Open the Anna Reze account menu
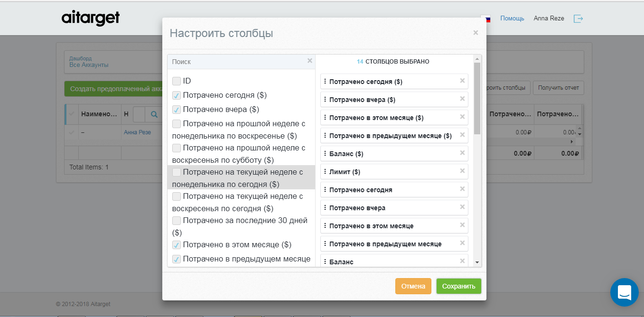Image resolution: width=644 pixels, height=317 pixels. click(x=549, y=18)
